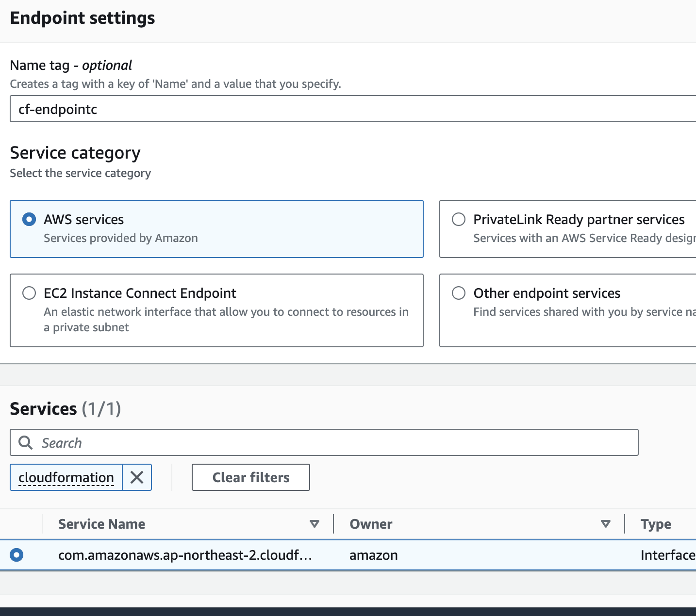The height and width of the screenshot is (616, 696).
Task: Click the Services (1/1) heading
Action: (x=66, y=409)
